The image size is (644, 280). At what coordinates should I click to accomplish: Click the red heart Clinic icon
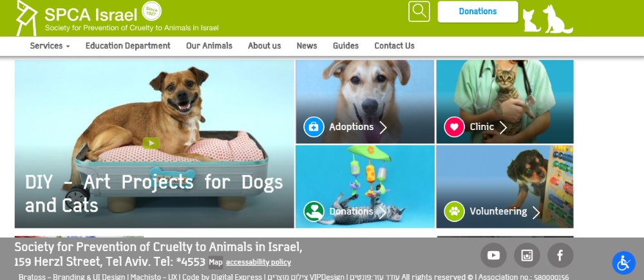click(x=454, y=127)
